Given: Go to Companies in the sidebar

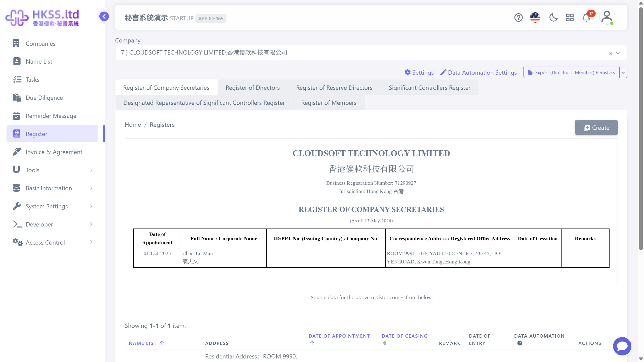Looking at the screenshot, I should [52, 43].
